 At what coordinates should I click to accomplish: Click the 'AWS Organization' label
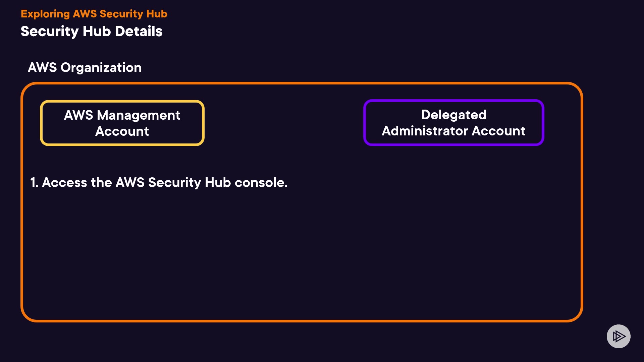click(x=85, y=67)
